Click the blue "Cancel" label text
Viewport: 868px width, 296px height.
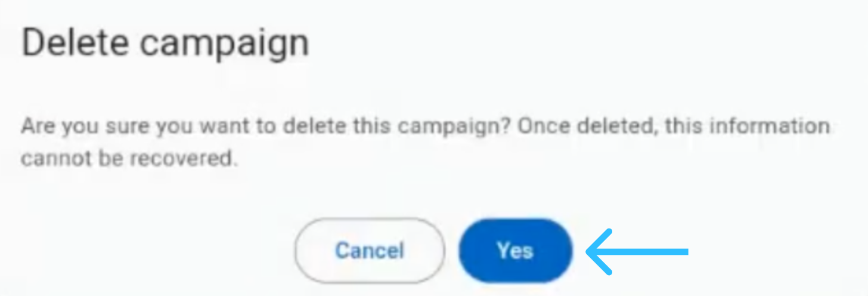(370, 251)
